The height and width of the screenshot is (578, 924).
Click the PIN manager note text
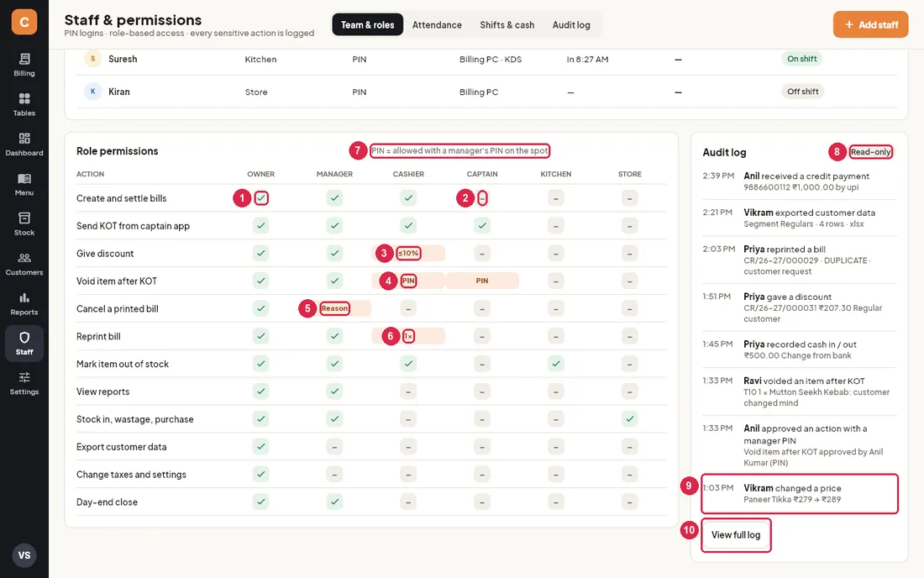459,151
